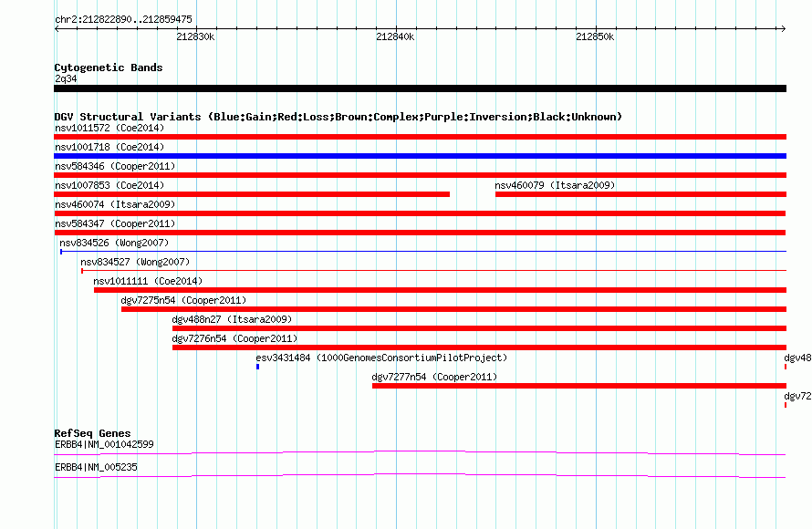Click the red bar under dgv7277n54
Image resolution: width=812 pixels, height=529 pixels.
coord(579,386)
